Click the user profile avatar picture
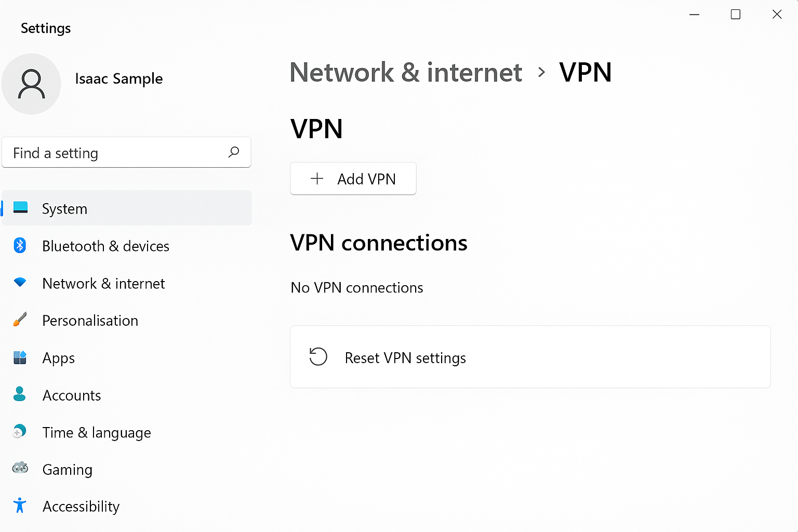Screen dimensions: 798x532 tap(31, 84)
